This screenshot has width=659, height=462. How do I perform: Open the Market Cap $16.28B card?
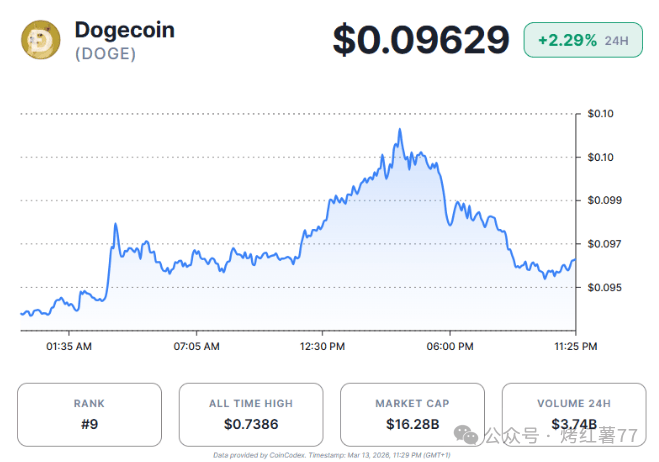click(412, 414)
